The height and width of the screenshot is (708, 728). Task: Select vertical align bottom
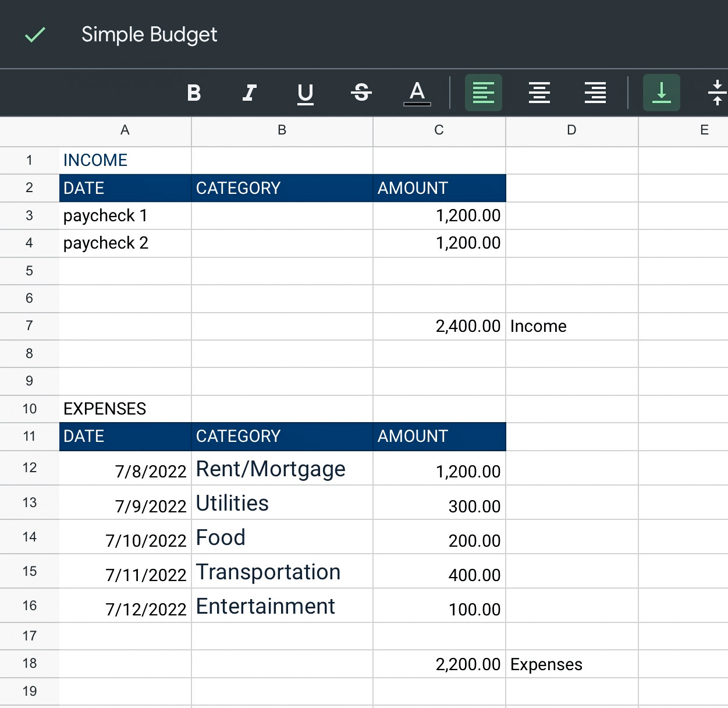point(661,92)
